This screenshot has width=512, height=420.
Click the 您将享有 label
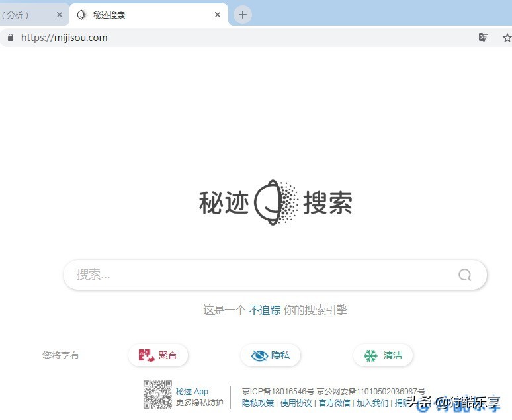pos(61,355)
